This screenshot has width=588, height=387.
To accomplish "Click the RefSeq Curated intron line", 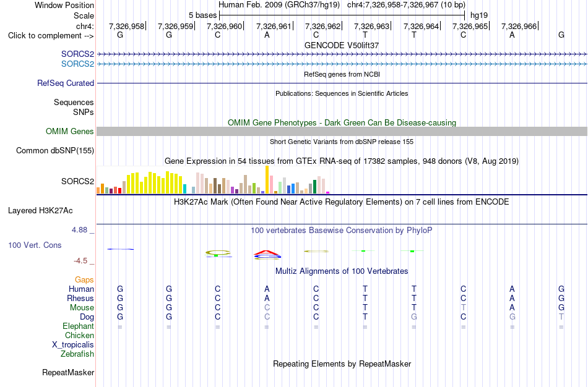I will pos(342,83).
